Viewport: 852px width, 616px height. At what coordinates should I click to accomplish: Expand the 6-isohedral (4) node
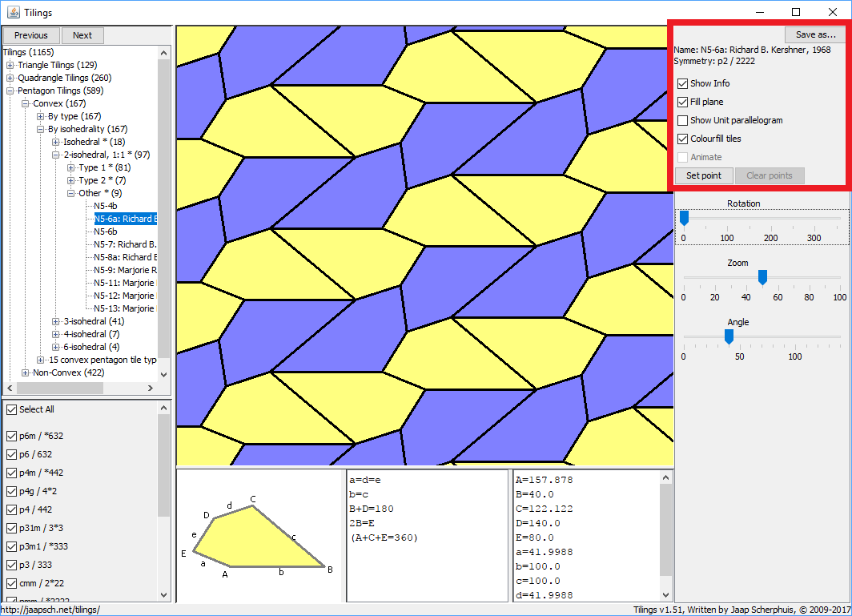point(55,348)
